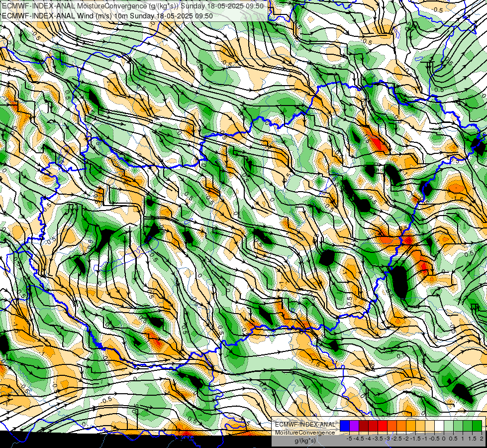The image size is (487, 448).
Task: Click the "g/(kg*s)" unit label in legend
Action: pos(305,441)
